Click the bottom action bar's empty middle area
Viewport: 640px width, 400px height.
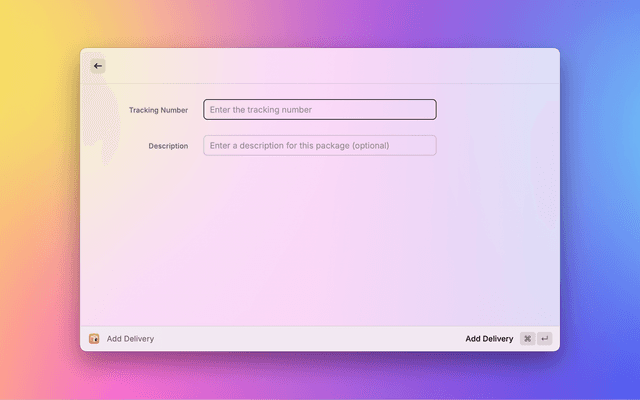click(x=310, y=339)
